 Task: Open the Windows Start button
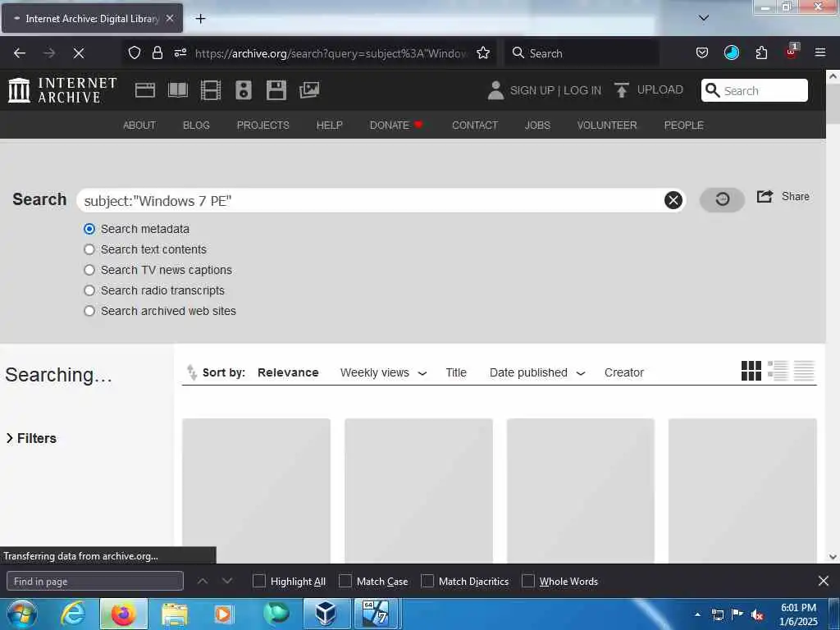pyautogui.click(x=21, y=614)
